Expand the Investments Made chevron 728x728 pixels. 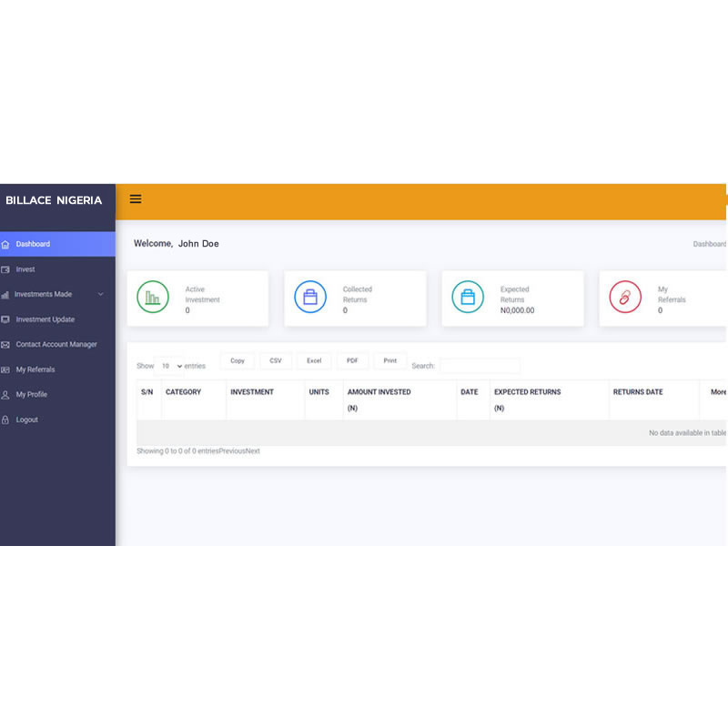pyautogui.click(x=101, y=294)
